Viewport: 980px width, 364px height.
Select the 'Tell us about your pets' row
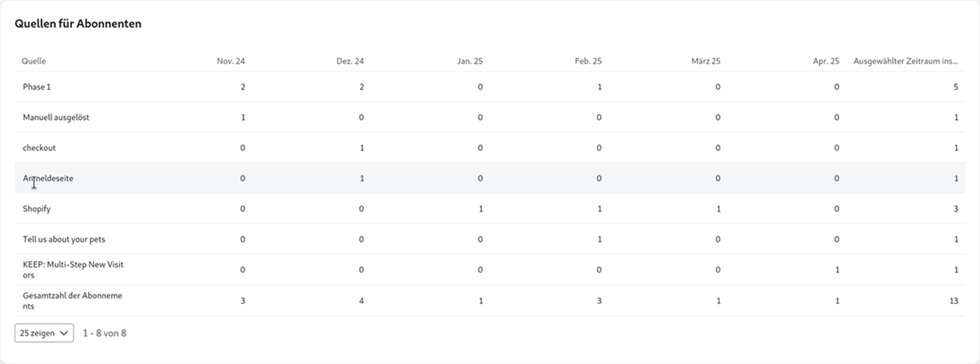[x=490, y=239]
